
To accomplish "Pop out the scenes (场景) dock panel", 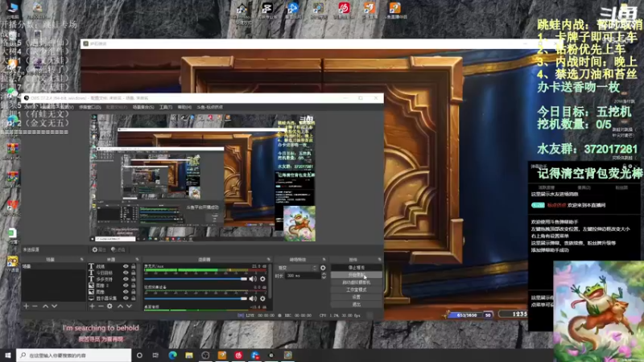I will pos(81,259).
